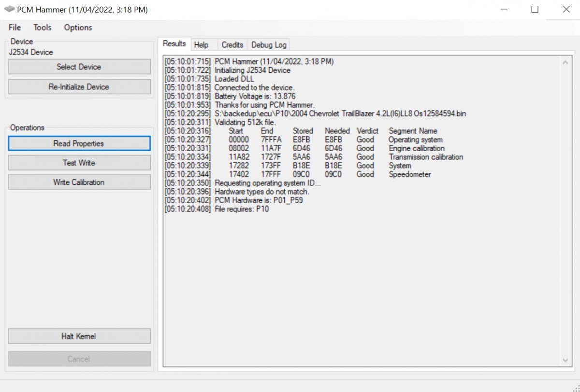Click the 'Connected to the device.' log line

tap(229, 87)
